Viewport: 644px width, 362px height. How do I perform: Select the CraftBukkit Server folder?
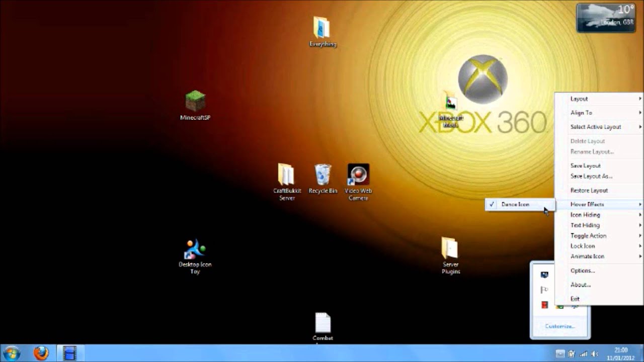287,182
